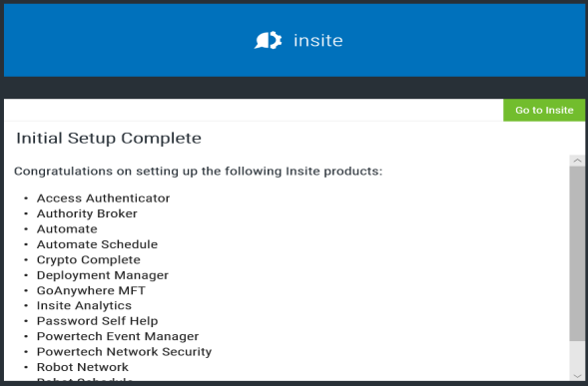Click the Congratulations on setting up sentence
This screenshot has height=386, width=588.
pyautogui.click(x=198, y=172)
